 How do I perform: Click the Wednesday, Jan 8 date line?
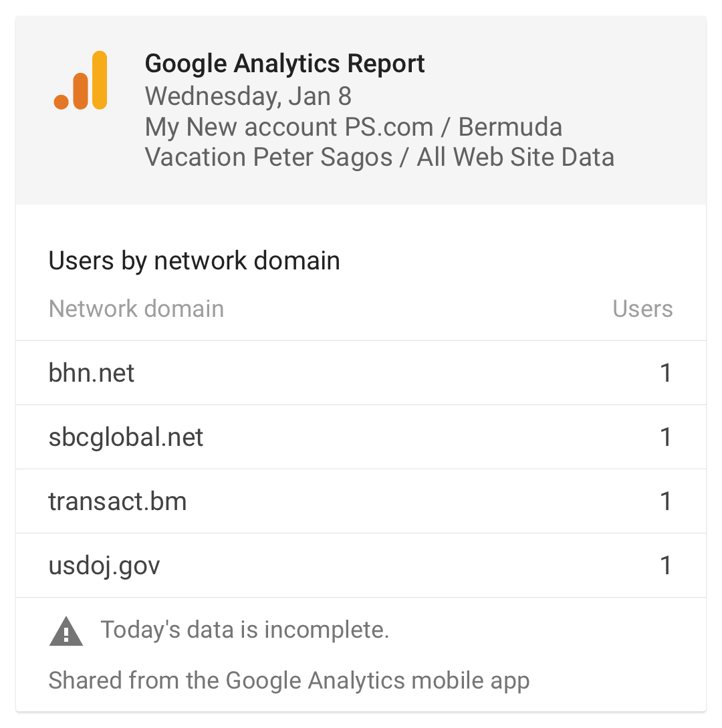point(248,96)
